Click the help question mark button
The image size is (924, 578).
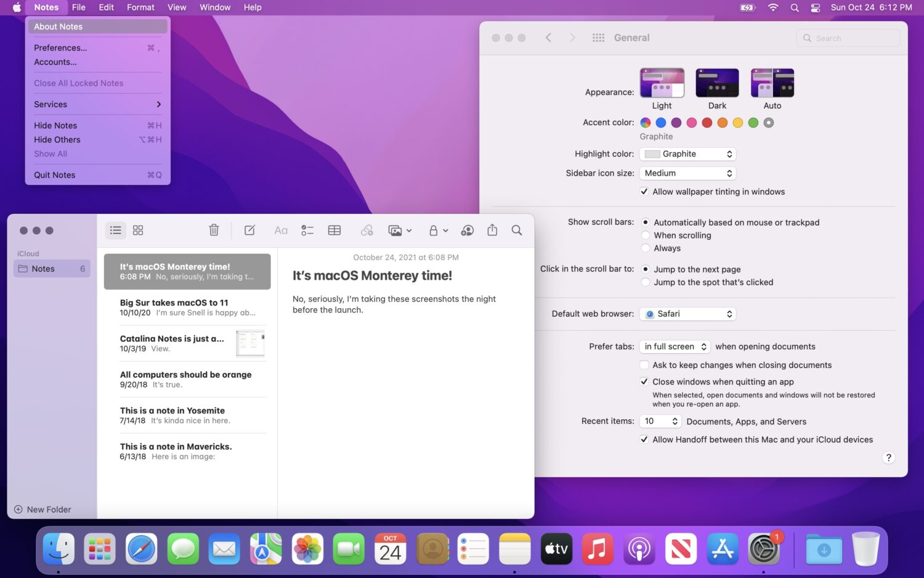pos(888,457)
